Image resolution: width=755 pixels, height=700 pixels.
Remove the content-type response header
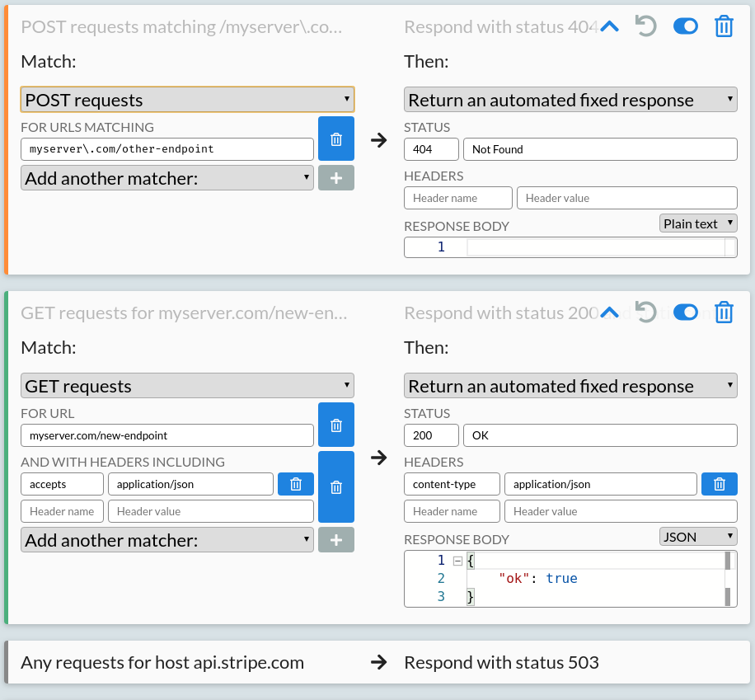click(x=719, y=484)
